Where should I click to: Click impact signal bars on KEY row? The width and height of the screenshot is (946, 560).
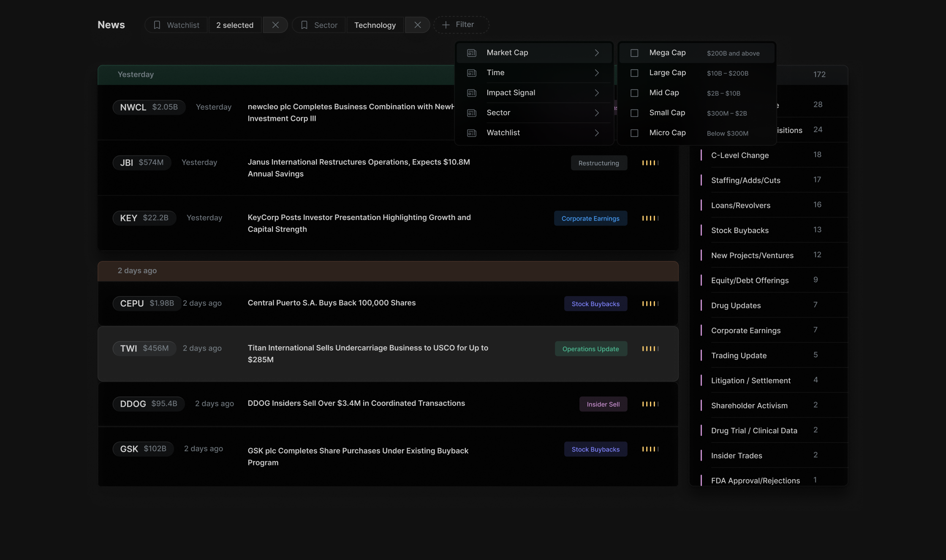pyautogui.click(x=650, y=218)
